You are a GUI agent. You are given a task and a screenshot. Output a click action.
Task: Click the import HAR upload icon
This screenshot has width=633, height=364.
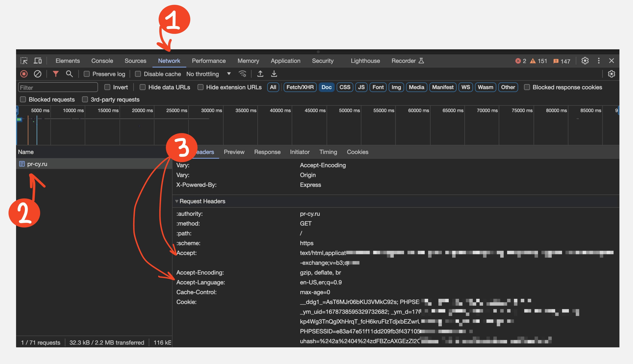tap(260, 74)
